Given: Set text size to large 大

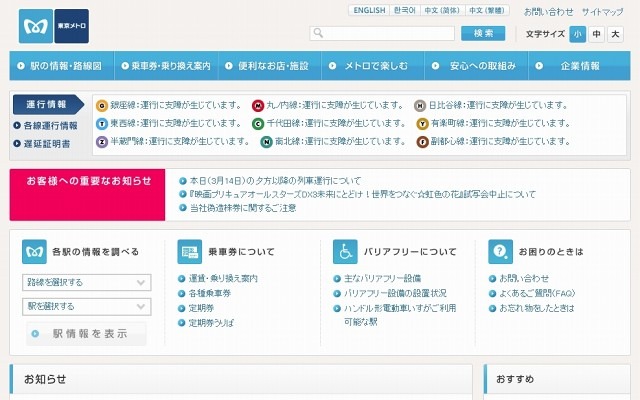Looking at the screenshot, I should point(616,34).
